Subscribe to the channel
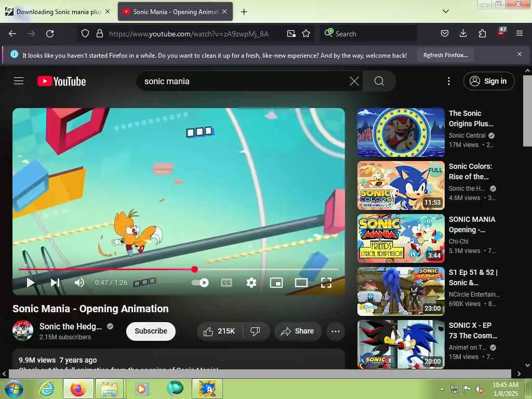Viewport: 532px width, 399px height. pos(151,331)
